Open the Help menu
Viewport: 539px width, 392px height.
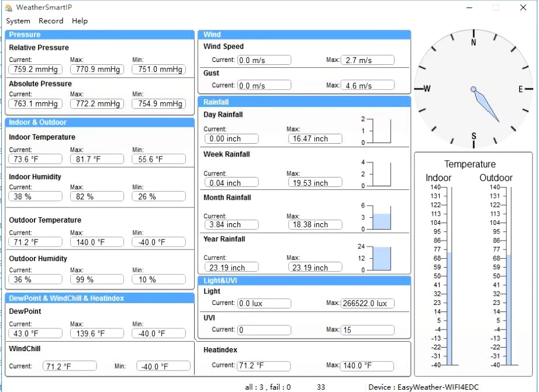point(80,21)
